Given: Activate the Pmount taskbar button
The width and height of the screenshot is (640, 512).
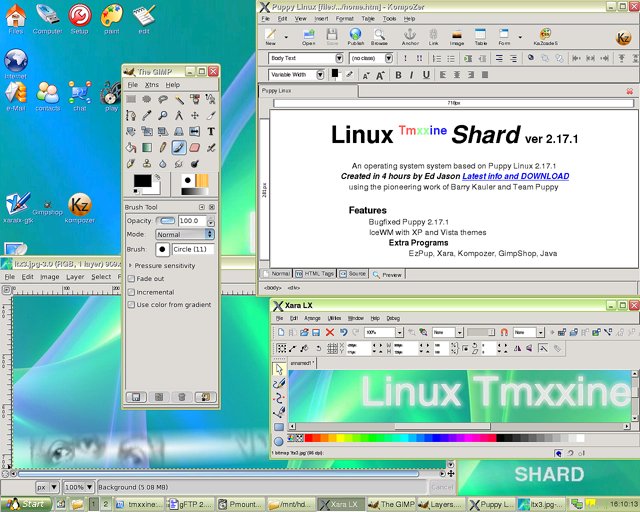Looking at the screenshot, I should [241, 505].
